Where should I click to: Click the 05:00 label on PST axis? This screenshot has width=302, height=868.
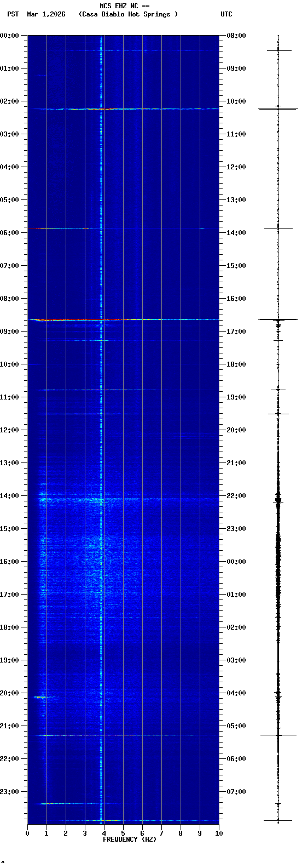point(9,200)
